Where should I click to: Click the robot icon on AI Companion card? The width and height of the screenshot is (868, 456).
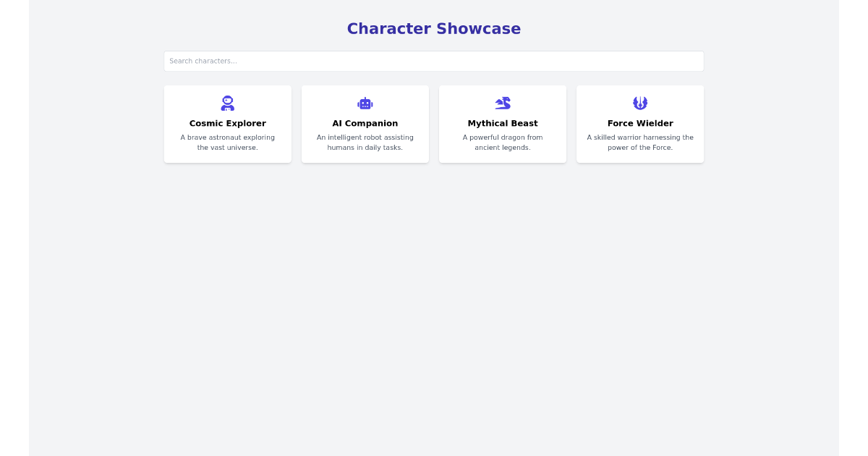coord(365,103)
